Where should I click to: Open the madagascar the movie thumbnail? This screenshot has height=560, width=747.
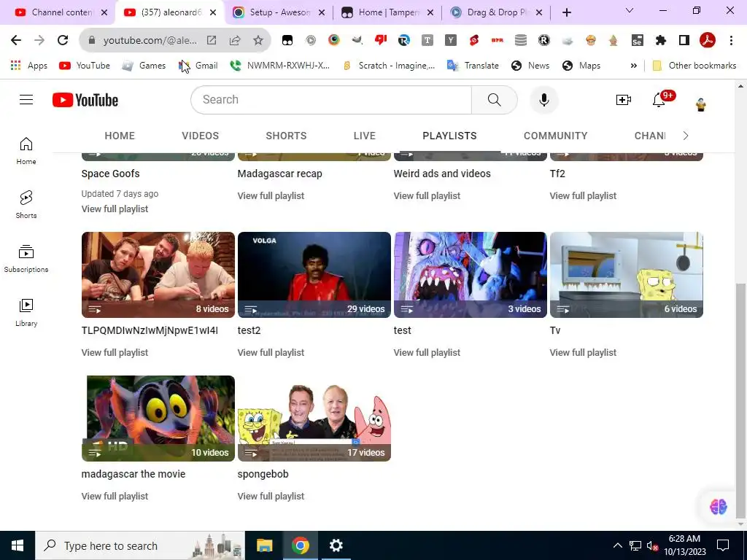pyautogui.click(x=158, y=419)
